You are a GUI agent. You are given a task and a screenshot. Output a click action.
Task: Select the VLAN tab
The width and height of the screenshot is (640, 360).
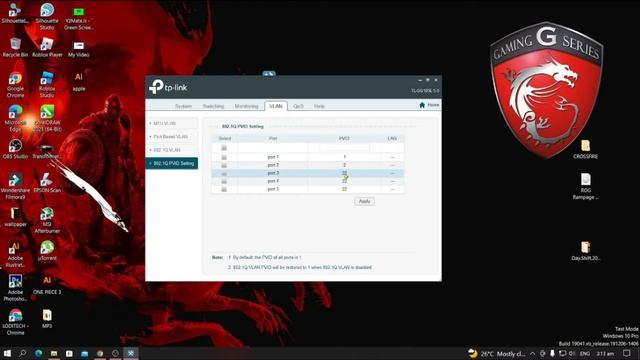click(276, 106)
